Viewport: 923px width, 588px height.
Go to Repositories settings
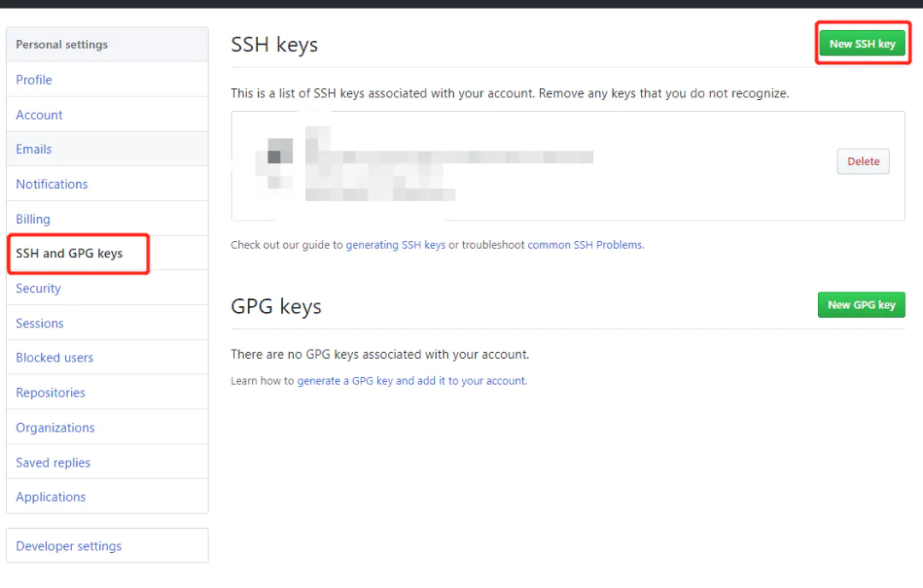50,392
